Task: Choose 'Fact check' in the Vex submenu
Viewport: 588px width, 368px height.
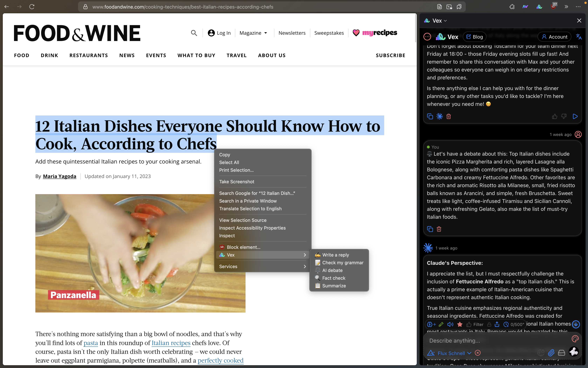Action: click(x=339, y=278)
